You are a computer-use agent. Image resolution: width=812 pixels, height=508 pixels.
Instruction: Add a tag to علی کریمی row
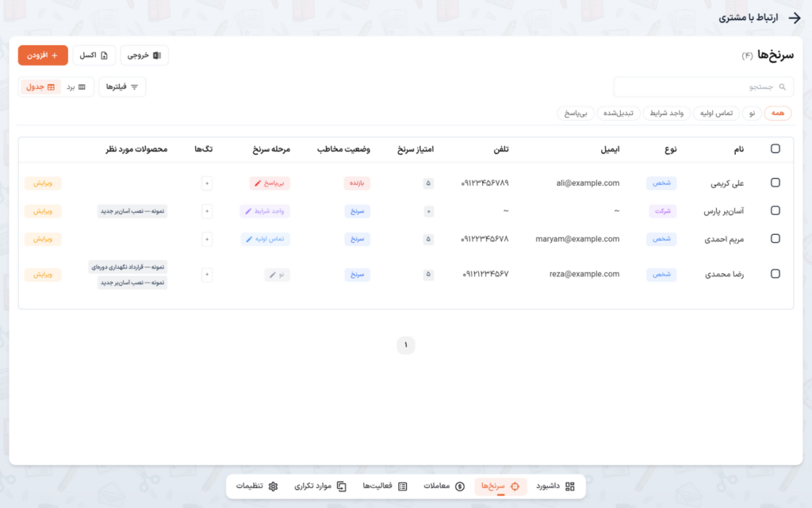207,183
